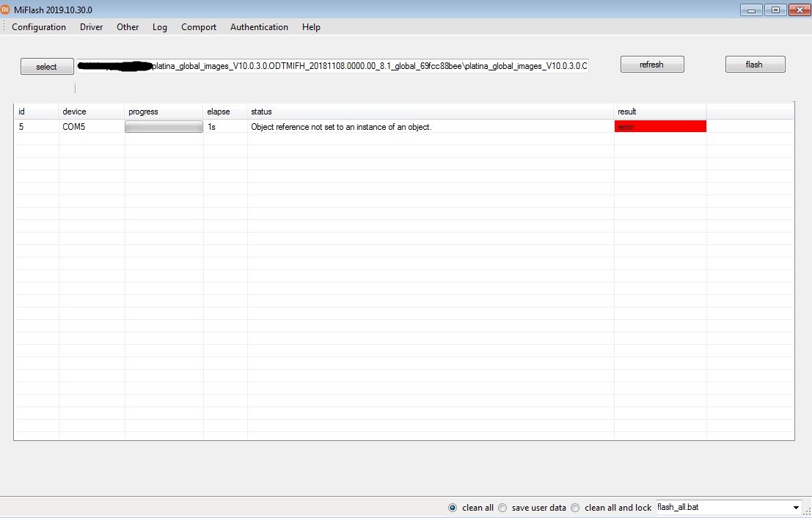Viewport: 812px width, 518px height.
Task: Expand the flash_all.bat script dropdown
Action: tap(796, 508)
